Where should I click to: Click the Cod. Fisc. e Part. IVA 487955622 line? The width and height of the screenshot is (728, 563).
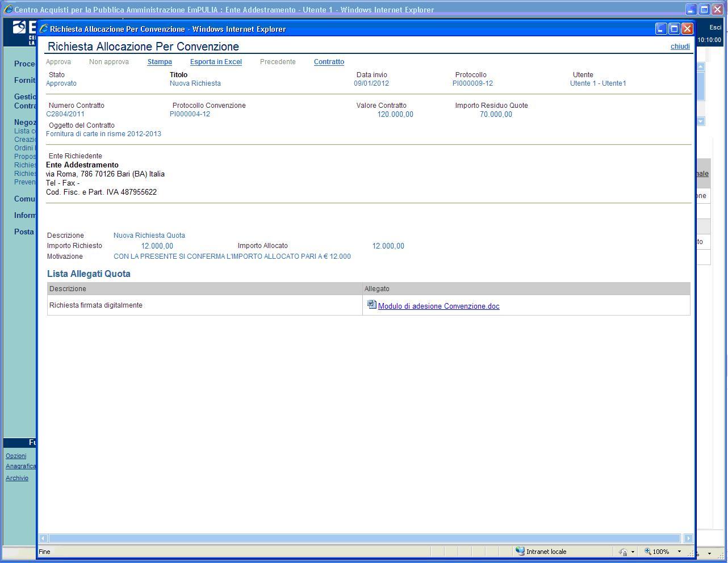(x=101, y=192)
